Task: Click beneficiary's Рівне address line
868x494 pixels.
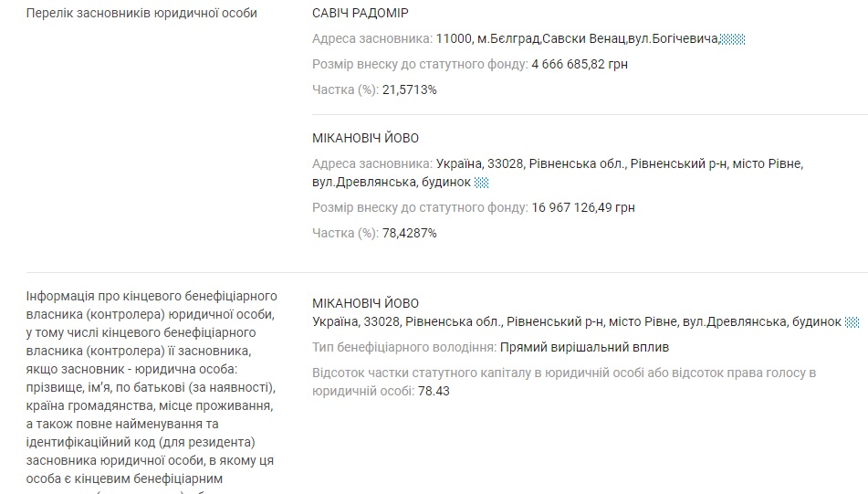Action: pyautogui.click(x=576, y=321)
